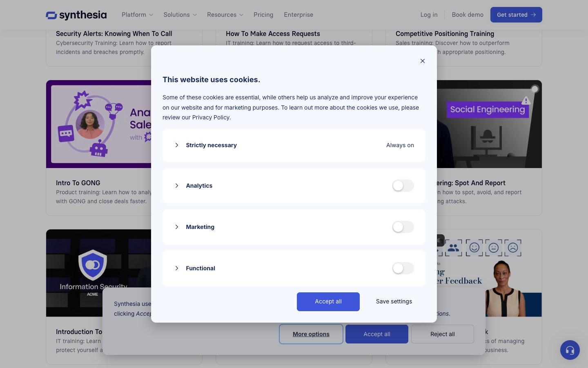Open the Enterprise page
The height and width of the screenshot is (368, 588).
coord(298,15)
